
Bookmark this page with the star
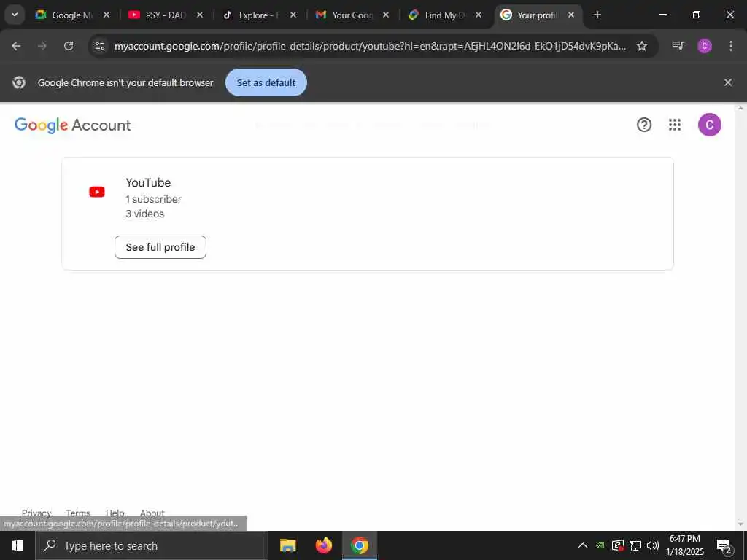pos(642,46)
